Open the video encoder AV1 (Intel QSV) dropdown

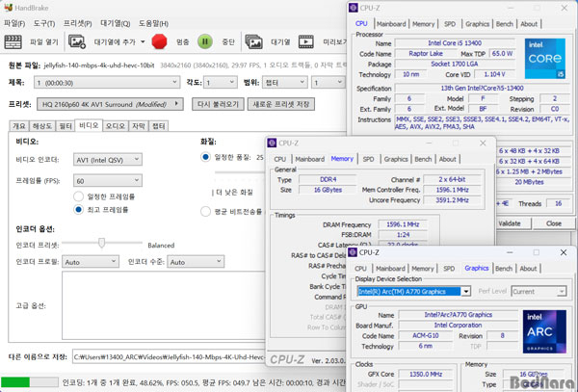(108, 160)
